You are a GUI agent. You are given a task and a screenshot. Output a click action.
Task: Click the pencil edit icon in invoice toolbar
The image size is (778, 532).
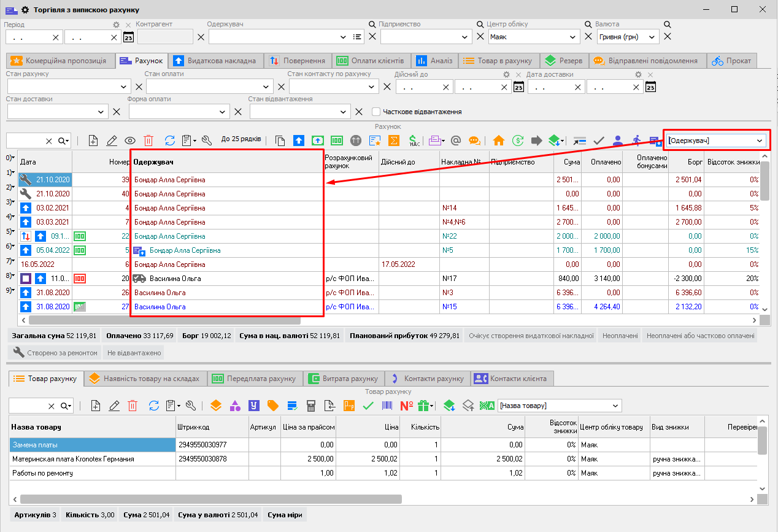112,141
